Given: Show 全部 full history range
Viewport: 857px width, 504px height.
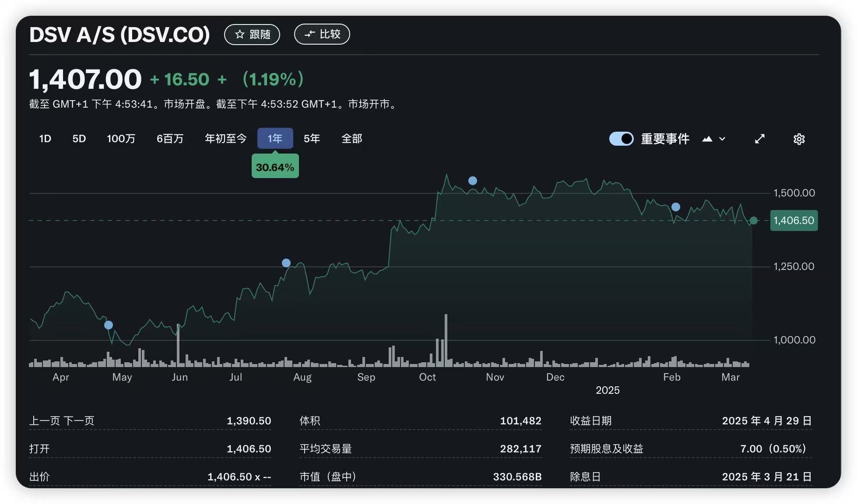Looking at the screenshot, I should coord(351,139).
